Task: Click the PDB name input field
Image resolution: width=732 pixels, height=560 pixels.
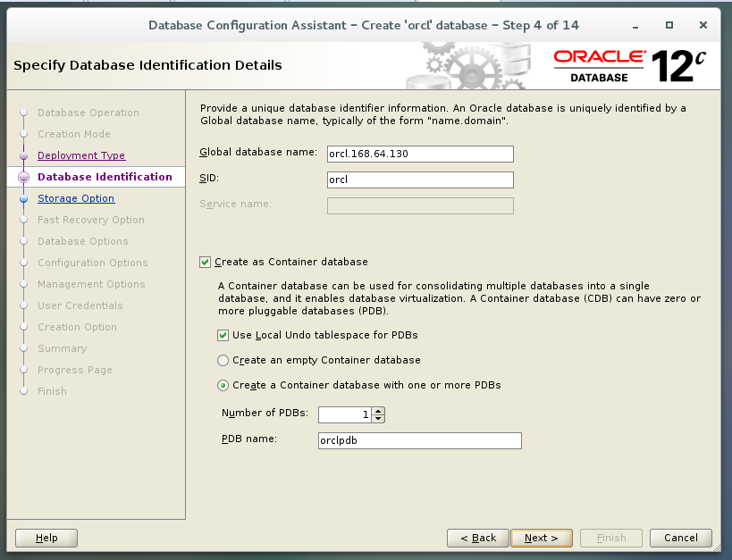Action: tap(418, 440)
